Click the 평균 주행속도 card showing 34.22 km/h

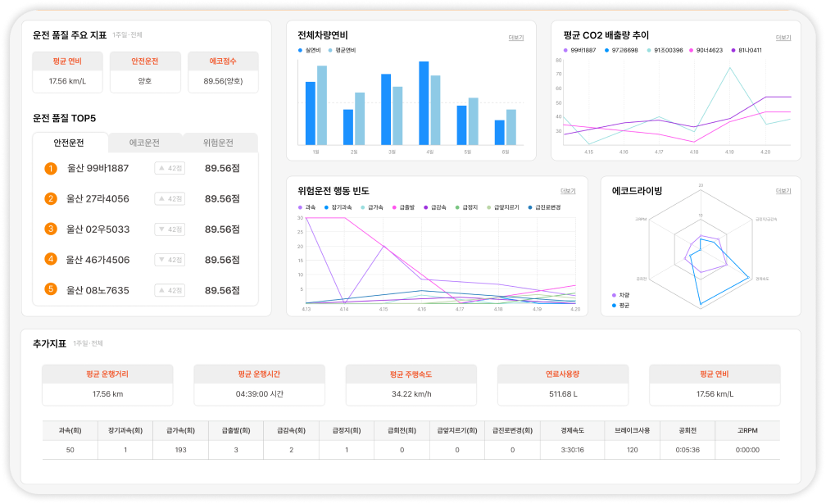click(411, 385)
